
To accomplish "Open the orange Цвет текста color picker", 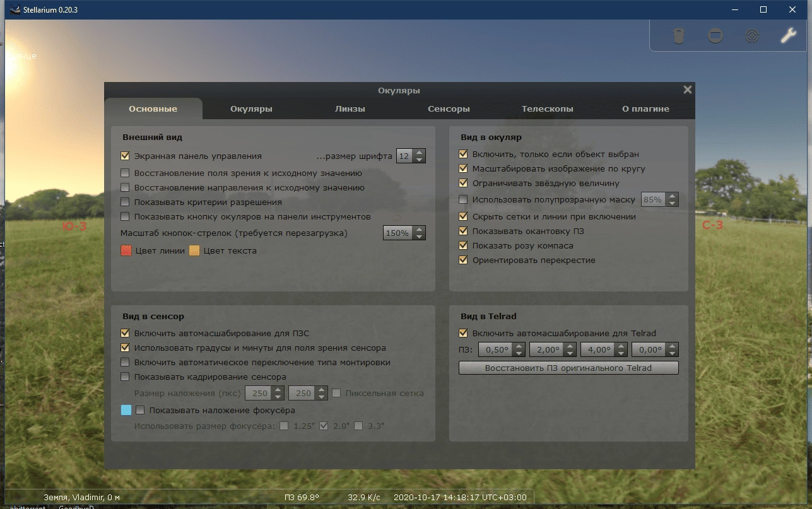I will [194, 250].
